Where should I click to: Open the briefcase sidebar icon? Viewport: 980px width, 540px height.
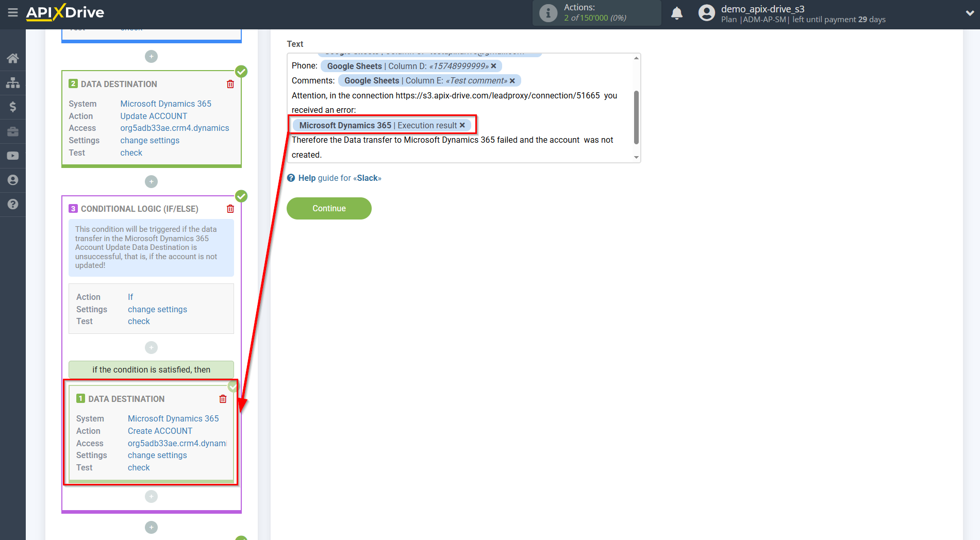[13, 131]
